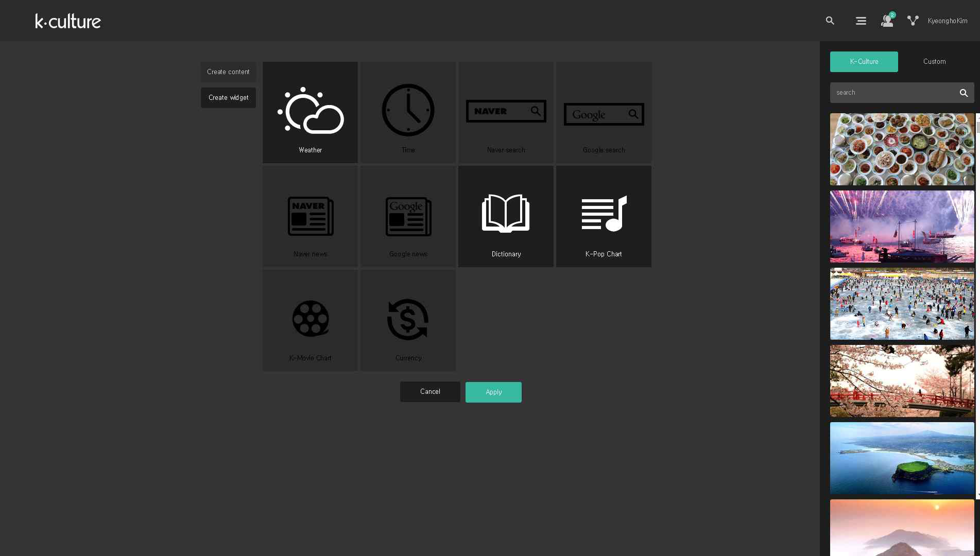Open Create widget section
980x556 pixels.
[x=228, y=98]
